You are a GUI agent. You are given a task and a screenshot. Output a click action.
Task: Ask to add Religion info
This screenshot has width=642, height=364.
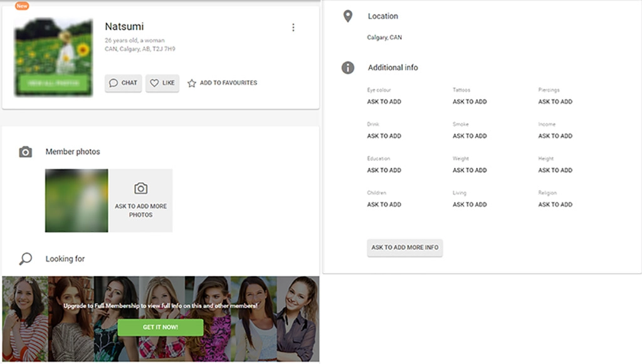pos(555,205)
